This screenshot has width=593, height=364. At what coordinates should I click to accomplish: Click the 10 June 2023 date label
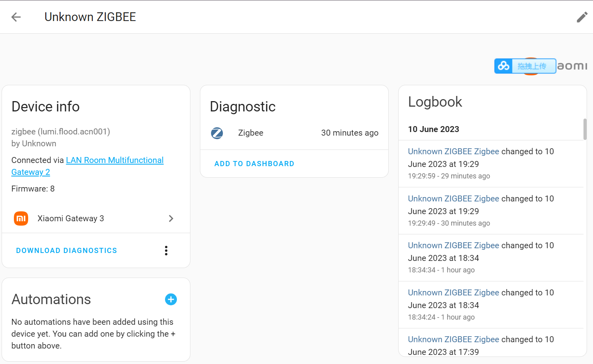point(434,129)
